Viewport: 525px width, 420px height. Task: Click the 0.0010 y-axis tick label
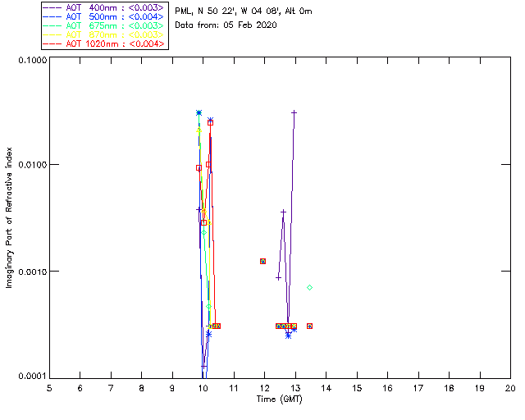(x=32, y=272)
